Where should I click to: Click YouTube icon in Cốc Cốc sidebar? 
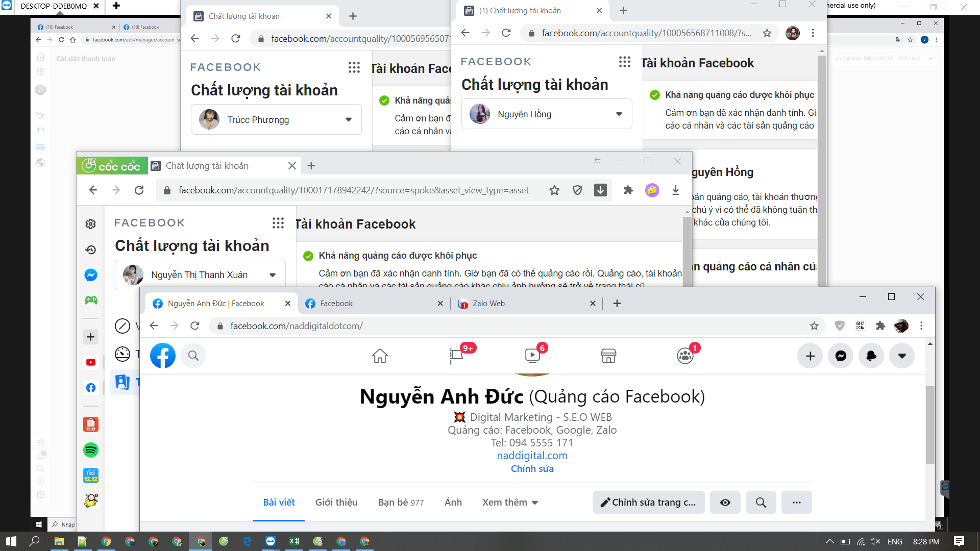point(91,362)
